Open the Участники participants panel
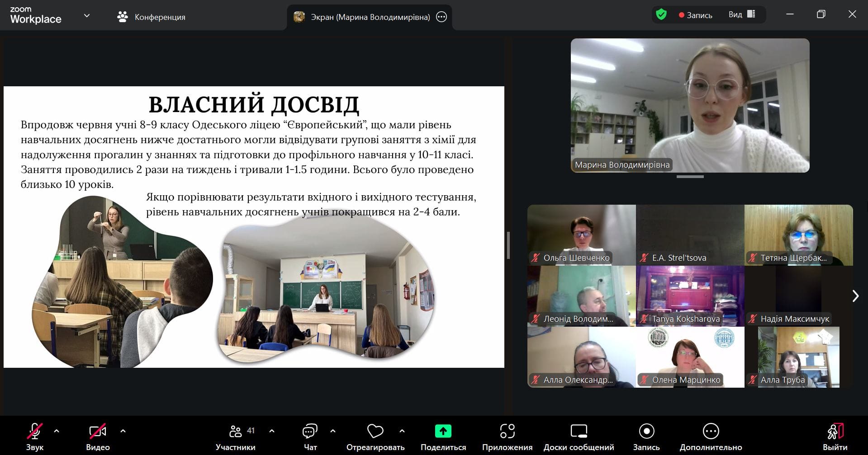Screen dimensions: 868x455 (235, 436)
